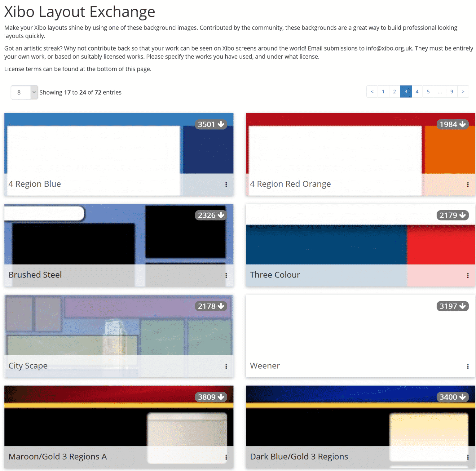Open the options menu for Weener

click(468, 366)
